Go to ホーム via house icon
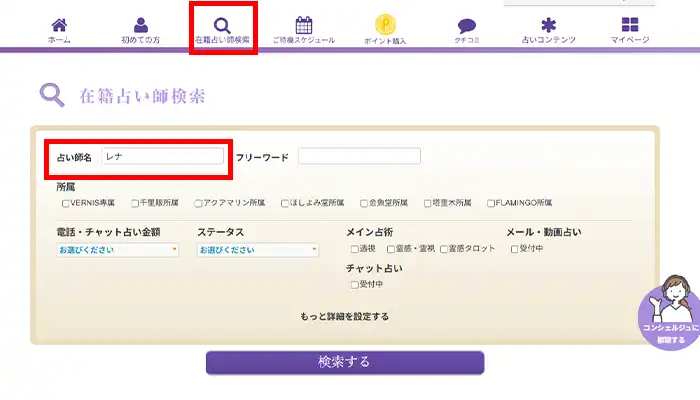This screenshot has height=400, width=700. (59, 25)
